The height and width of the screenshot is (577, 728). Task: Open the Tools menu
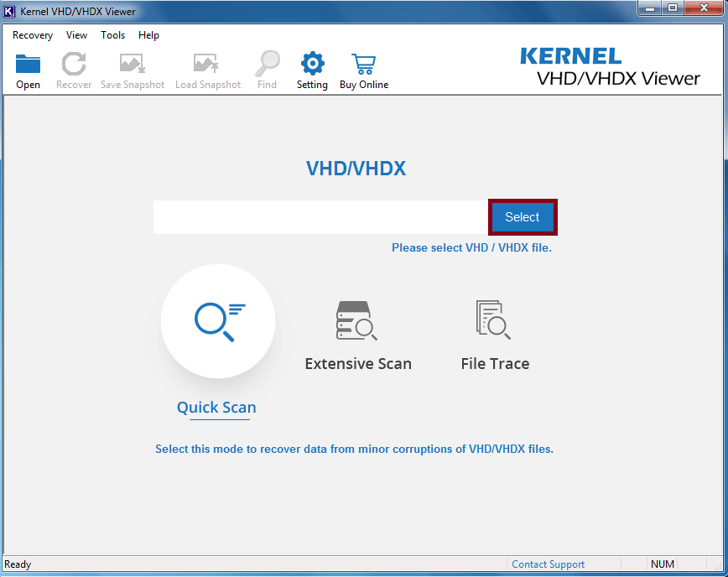tap(113, 35)
